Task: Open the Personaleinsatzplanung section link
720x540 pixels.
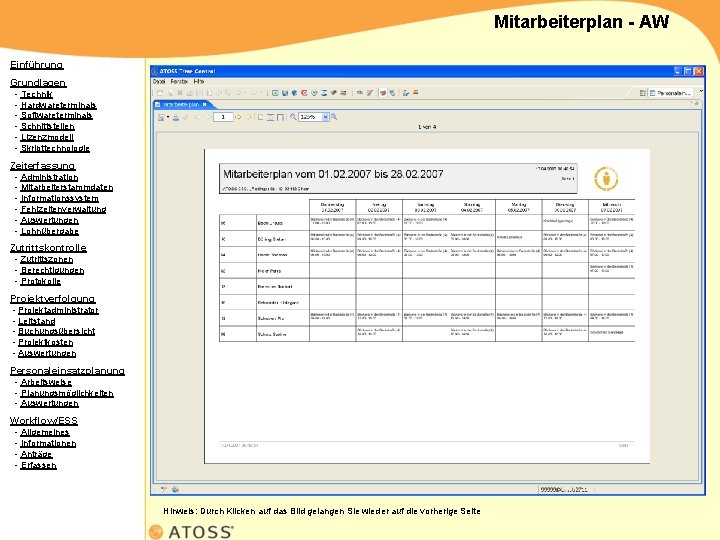Action: (x=68, y=371)
